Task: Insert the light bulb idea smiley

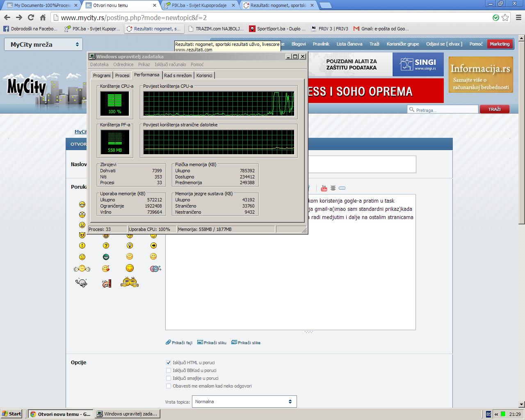Action: click(x=130, y=246)
